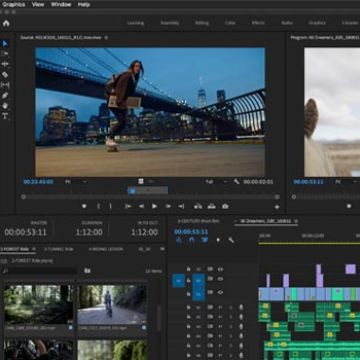Click the Drag Video Only icon

pyautogui.click(x=141, y=181)
